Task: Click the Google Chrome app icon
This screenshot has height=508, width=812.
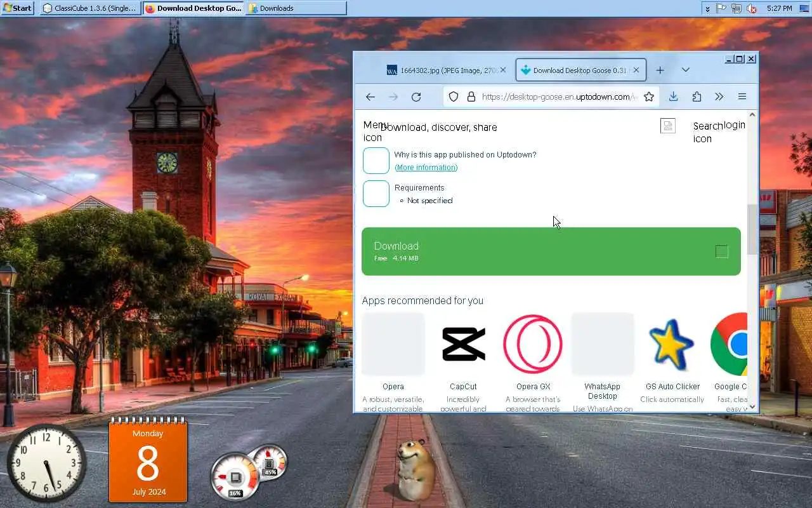Action: tap(729, 344)
